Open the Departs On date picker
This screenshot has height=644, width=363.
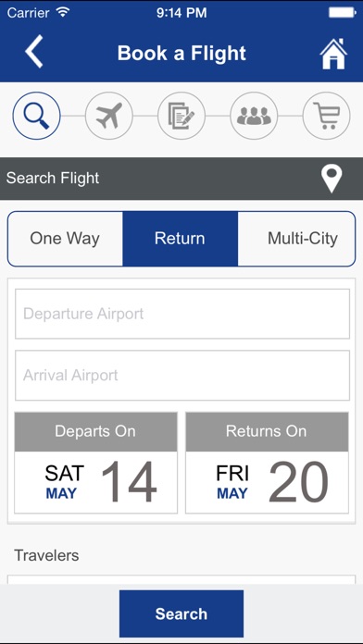(x=95, y=463)
